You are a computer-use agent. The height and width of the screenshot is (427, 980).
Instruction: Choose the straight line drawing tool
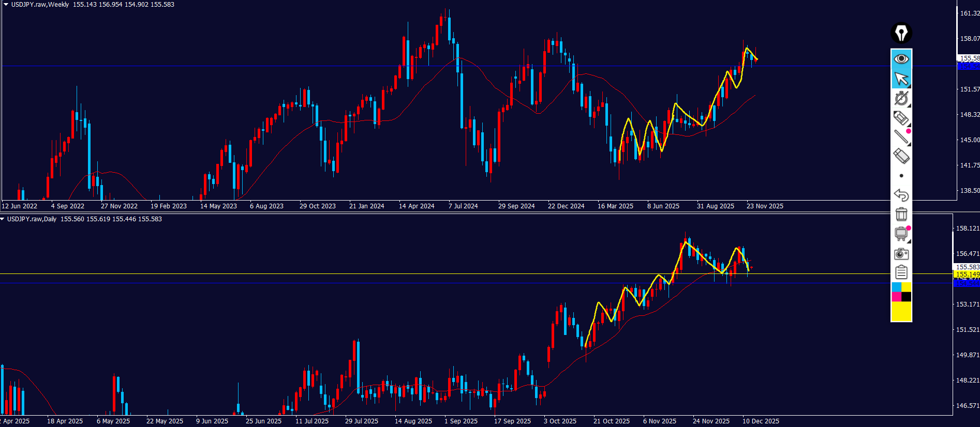coord(901,137)
